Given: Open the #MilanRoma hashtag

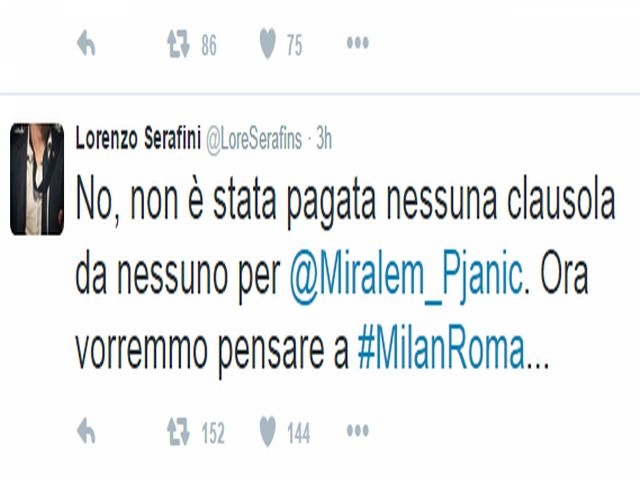Looking at the screenshot, I should (441, 350).
